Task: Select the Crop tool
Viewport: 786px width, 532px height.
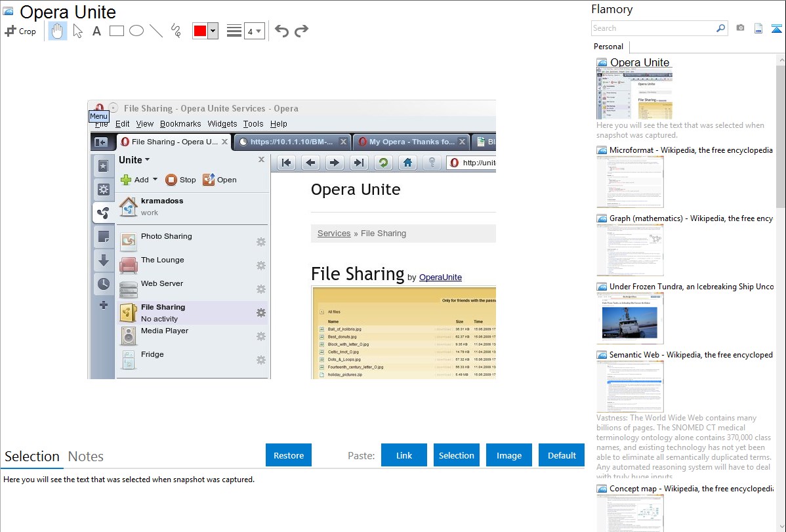Action: tap(20, 31)
